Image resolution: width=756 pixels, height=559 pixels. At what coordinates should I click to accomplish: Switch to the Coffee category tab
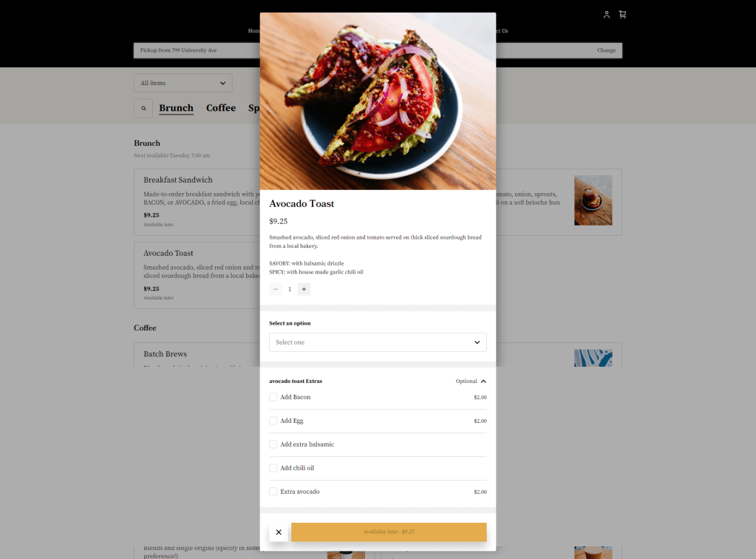coord(221,108)
